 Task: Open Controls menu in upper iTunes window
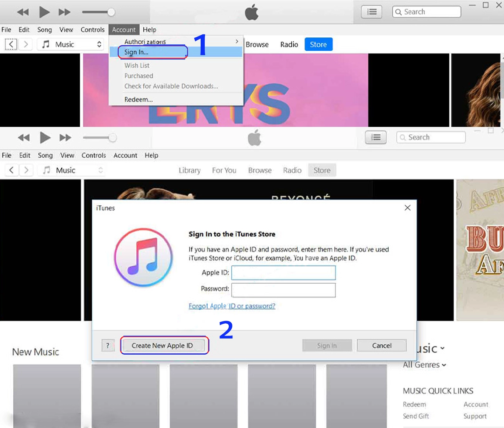coord(92,30)
